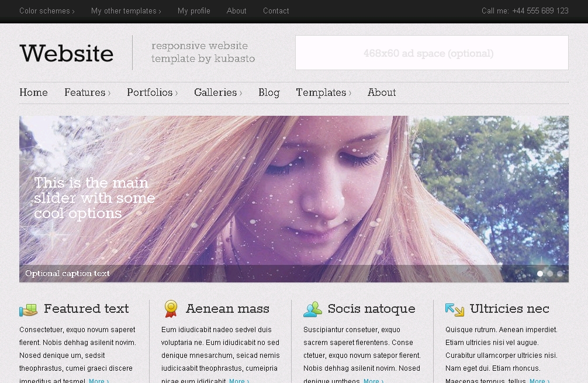Open My other templates dropdown menu
Screen dimensions: 588x383
tap(126, 11)
